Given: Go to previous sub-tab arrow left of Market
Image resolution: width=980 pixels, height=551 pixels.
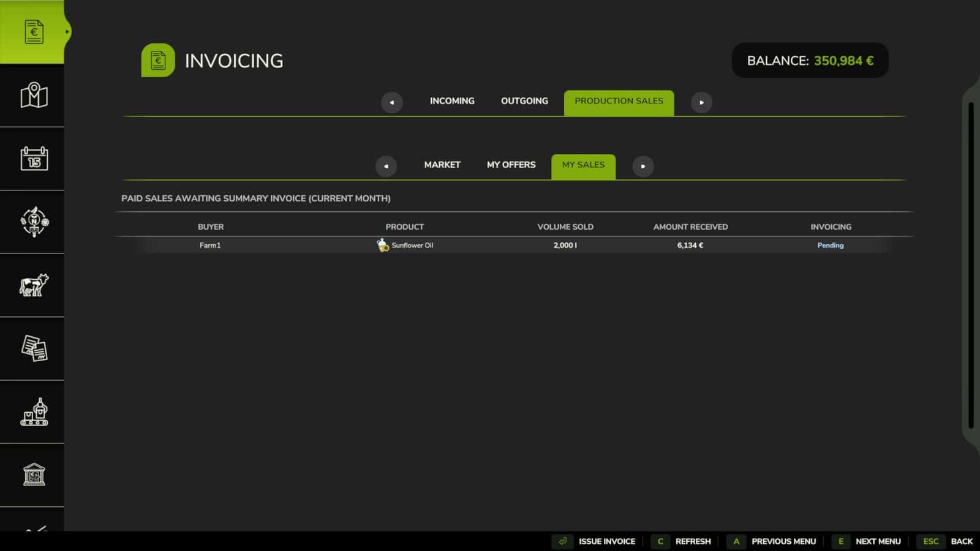Looking at the screenshot, I should click(386, 166).
